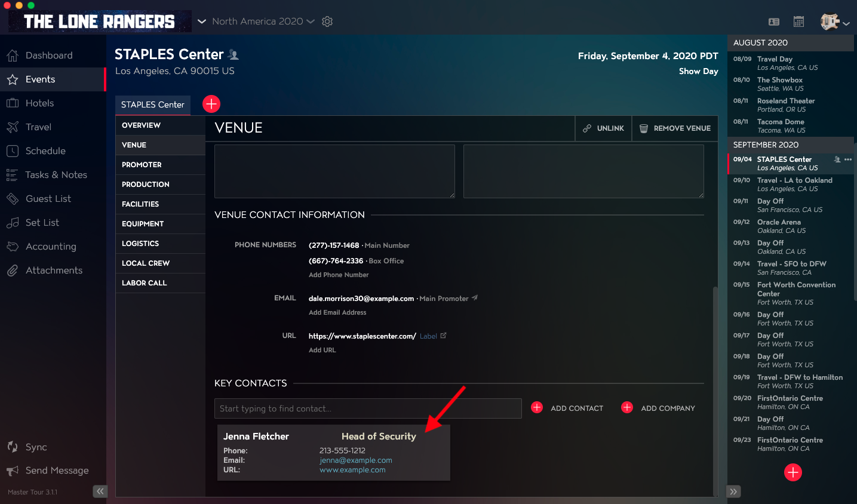Open the Attachments paperclip icon
This screenshot has height=504, width=857.
click(13, 271)
